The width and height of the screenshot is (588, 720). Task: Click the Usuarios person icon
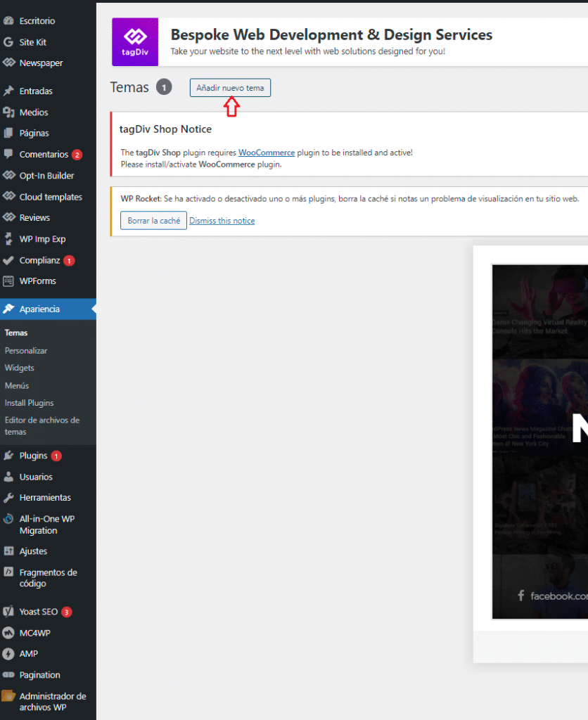8,477
